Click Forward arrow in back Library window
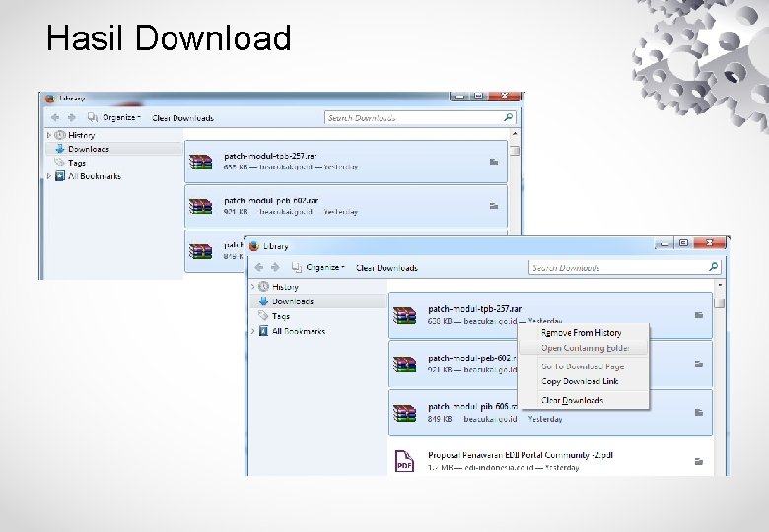Image resolution: width=769 pixels, height=532 pixels. pyautogui.click(x=72, y=117)
